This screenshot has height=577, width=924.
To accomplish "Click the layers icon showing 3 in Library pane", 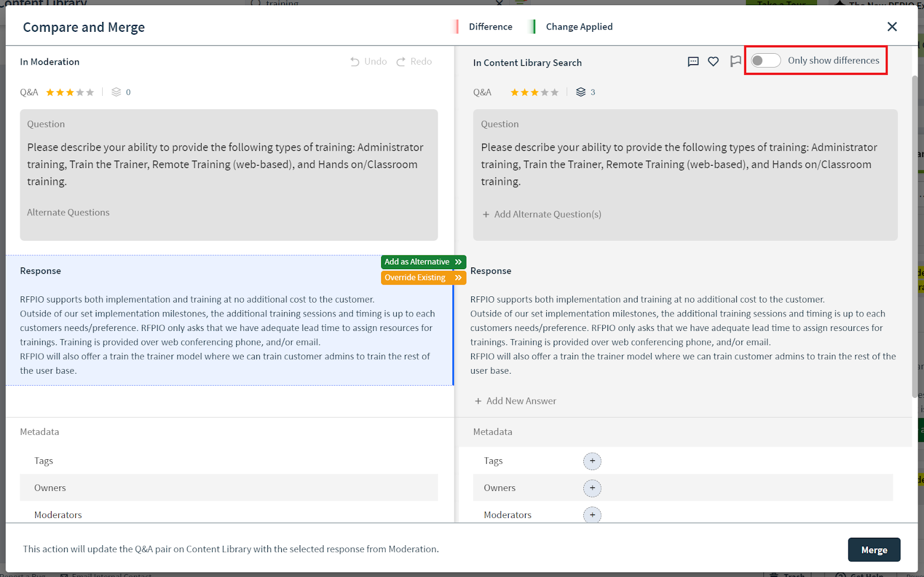I will point(581,92).
